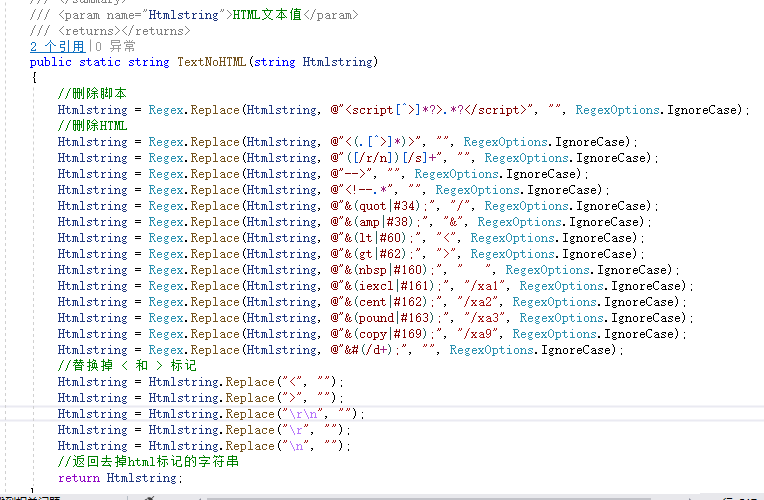Click the opening brace of TextNoHTML method
Image resolution: width=764 pixels, height=500 pixels.
[33, 78]
